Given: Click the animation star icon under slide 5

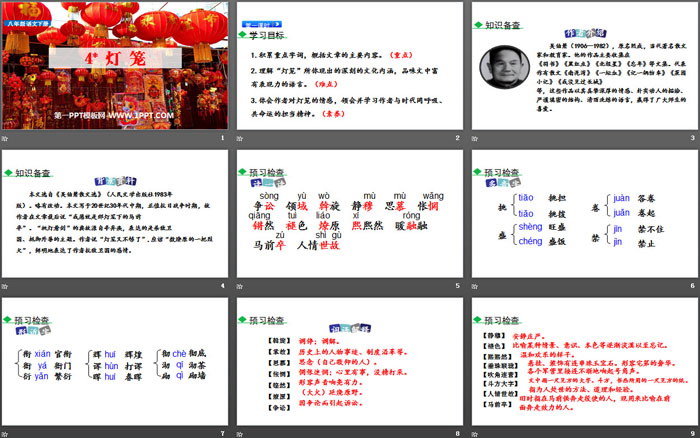Looking at the screenshot, I should (240, 286).
